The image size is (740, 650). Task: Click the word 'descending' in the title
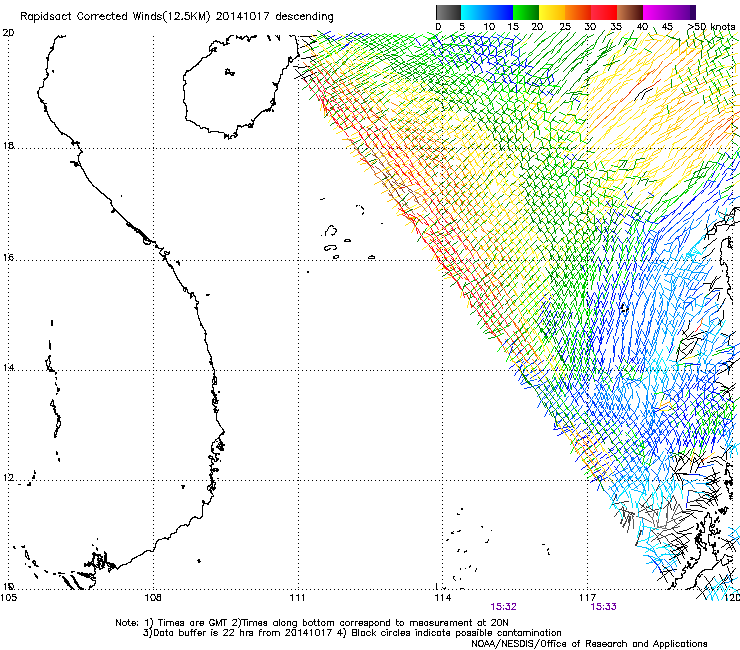(x=304, y=17)
